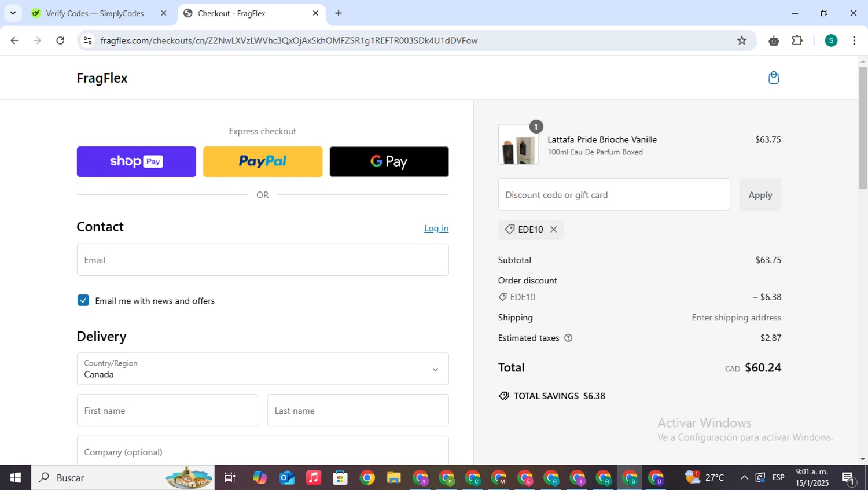
Task: Switch the ESP input language
Action: click(x=778, y=478)
